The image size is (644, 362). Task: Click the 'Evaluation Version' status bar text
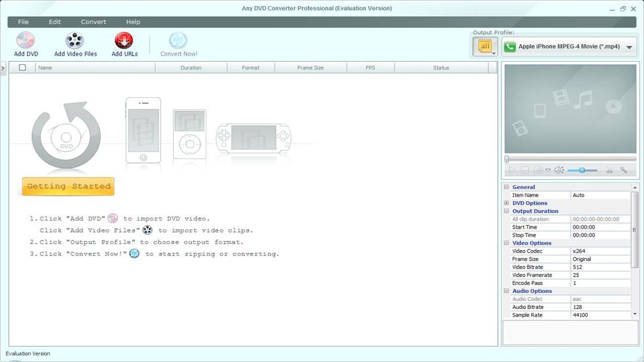(x=28, y=353)
